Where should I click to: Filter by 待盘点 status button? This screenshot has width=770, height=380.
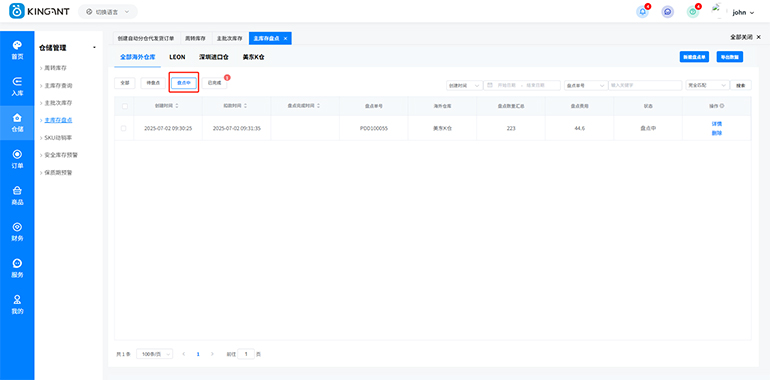(x=153, y=83)
